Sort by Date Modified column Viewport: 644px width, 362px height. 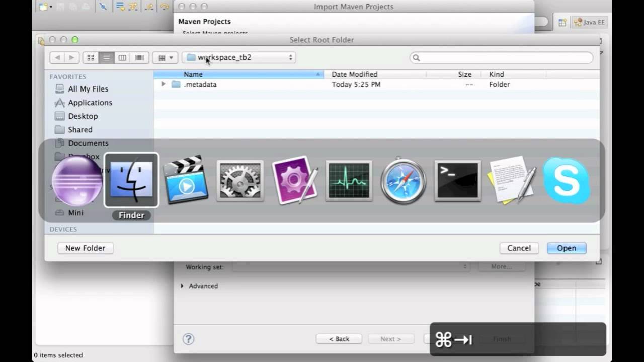point(375,74)
